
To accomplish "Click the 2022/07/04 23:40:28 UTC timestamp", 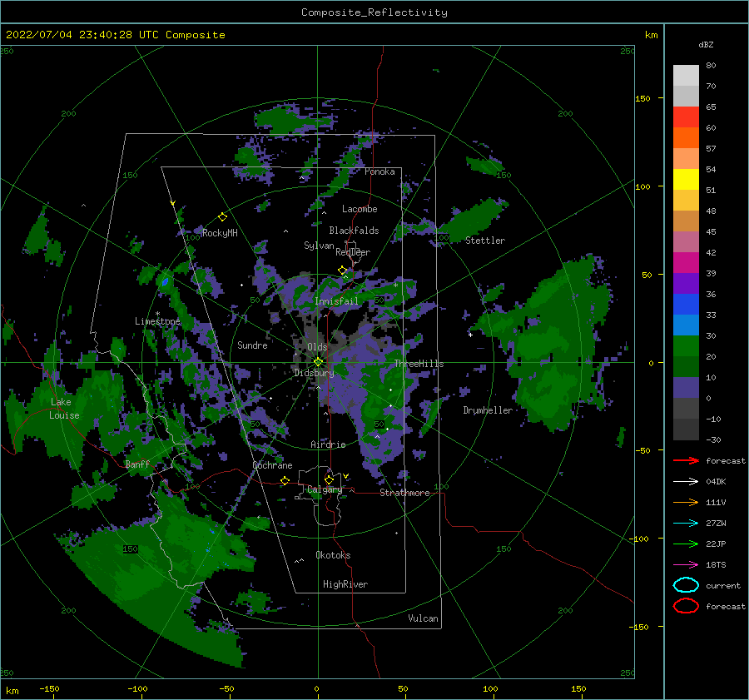I will (82, 35).
